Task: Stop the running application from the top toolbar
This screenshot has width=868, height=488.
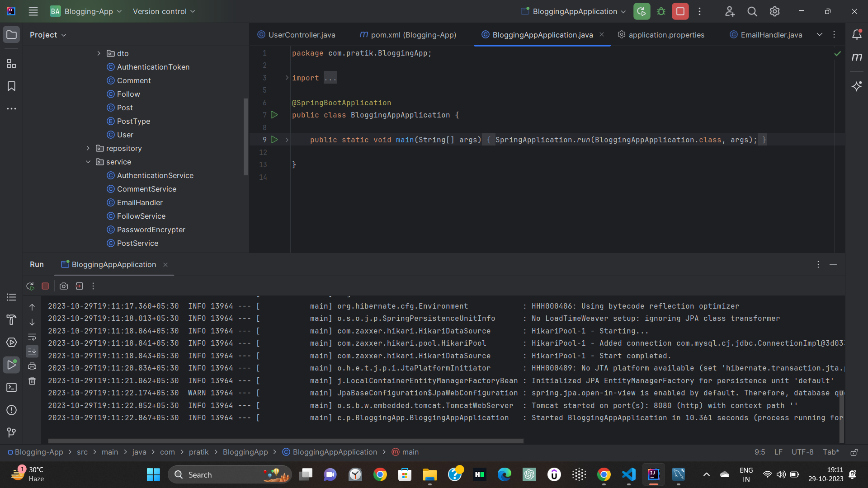Action: [x=680, y=11]
